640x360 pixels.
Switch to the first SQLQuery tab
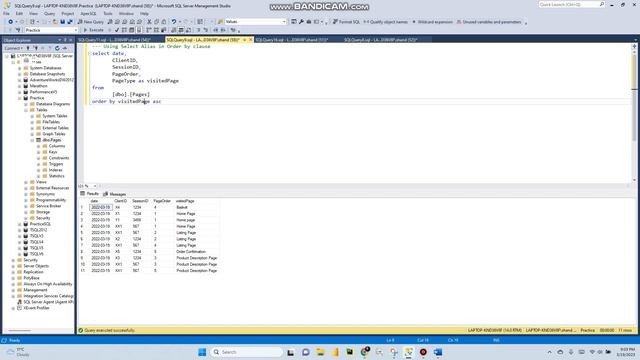(x=114, y=40)
